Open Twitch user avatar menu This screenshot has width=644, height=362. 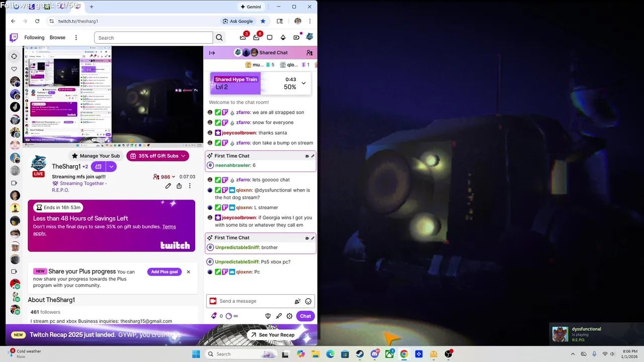(x=309, y=37)
